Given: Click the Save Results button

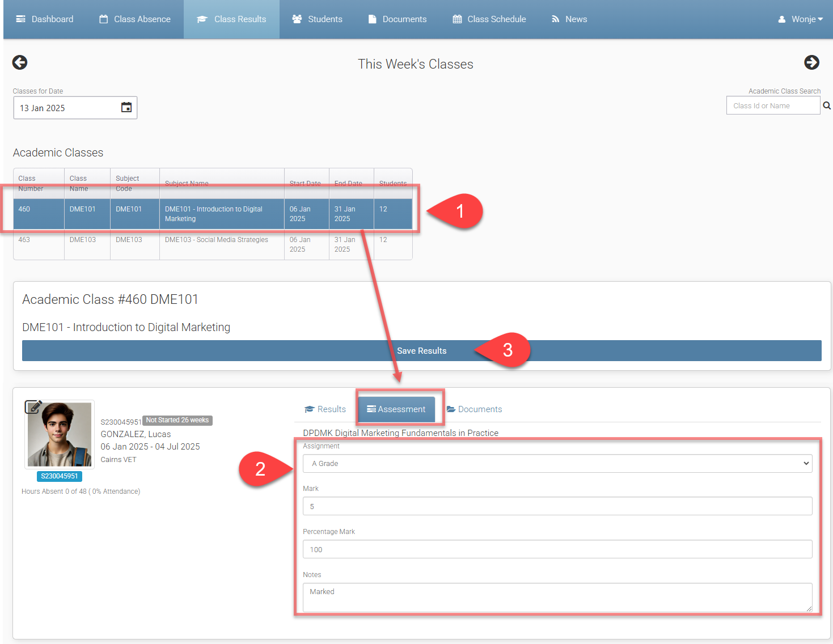Looking at the screenshot, I should point(421,351).
